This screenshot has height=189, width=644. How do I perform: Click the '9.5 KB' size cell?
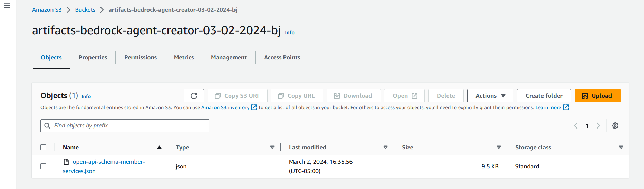click(x=490, y=166)
